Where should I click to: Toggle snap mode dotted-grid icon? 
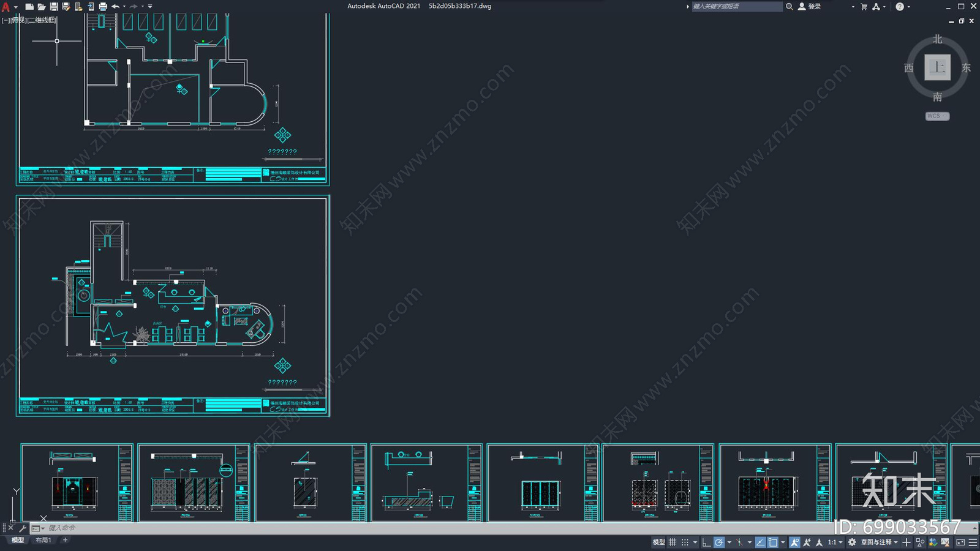pos(685,542)
